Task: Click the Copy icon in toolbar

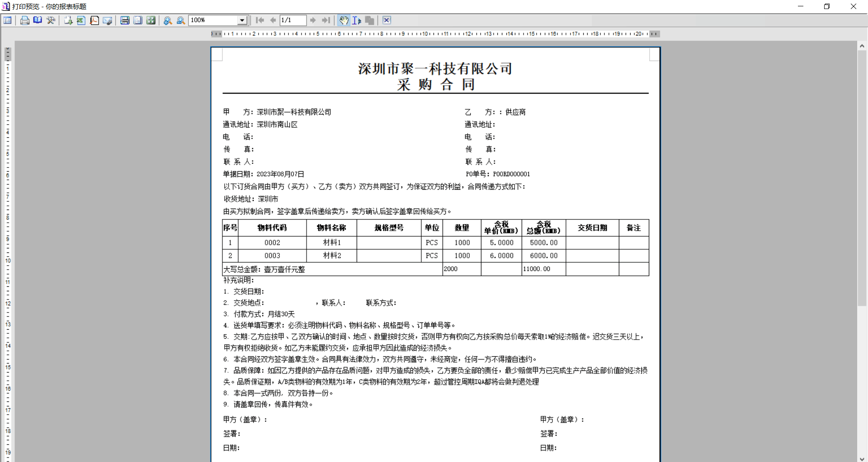Action: 370,20
